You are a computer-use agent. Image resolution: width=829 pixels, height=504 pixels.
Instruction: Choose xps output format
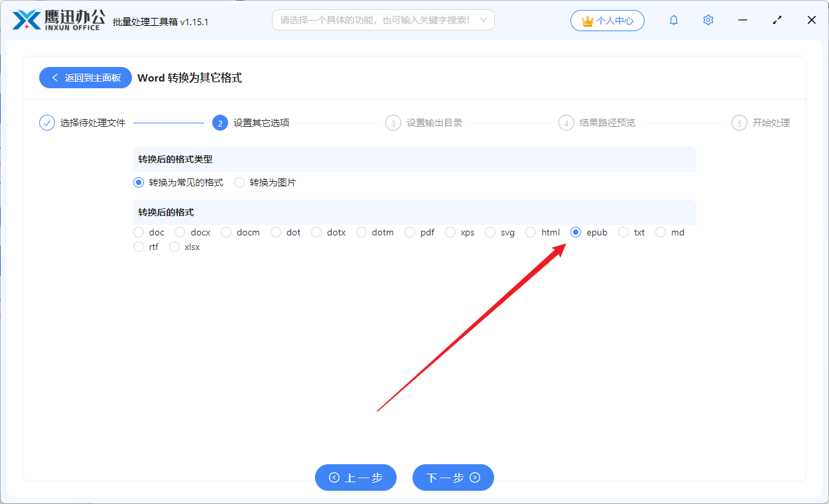pos(460,232)
